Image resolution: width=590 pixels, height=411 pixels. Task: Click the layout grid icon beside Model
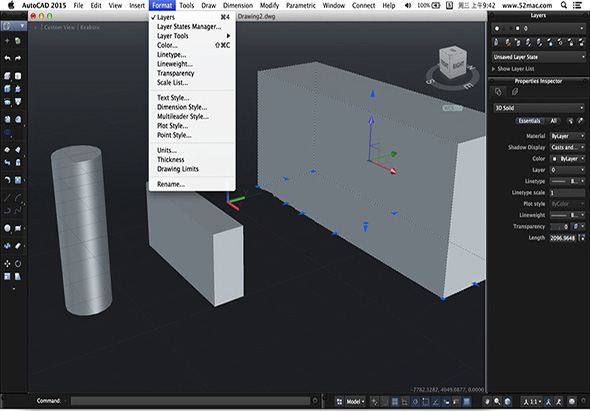coord(339,401)
